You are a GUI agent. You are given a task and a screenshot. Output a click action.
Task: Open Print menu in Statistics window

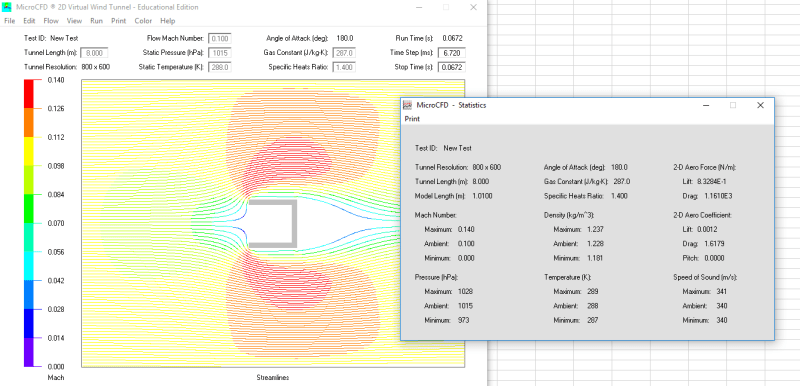[x=412, y=119]
